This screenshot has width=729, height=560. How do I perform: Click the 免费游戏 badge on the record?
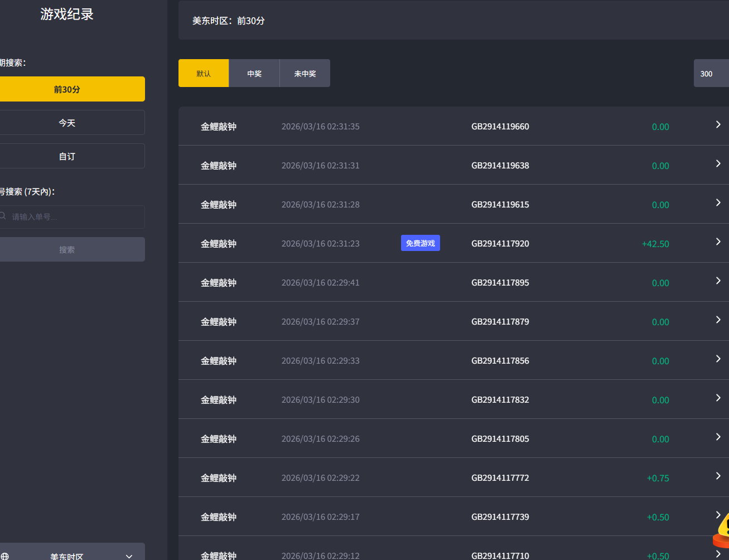point(420,243)
